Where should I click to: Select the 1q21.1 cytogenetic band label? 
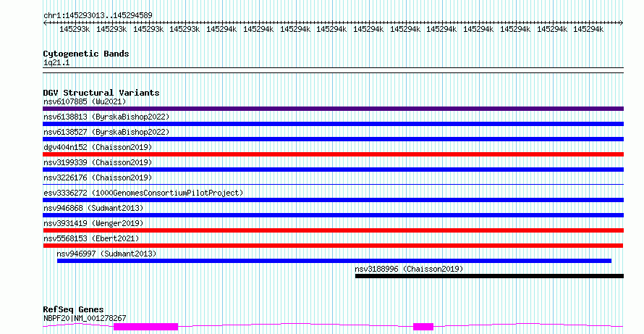(x=56, y=63)
